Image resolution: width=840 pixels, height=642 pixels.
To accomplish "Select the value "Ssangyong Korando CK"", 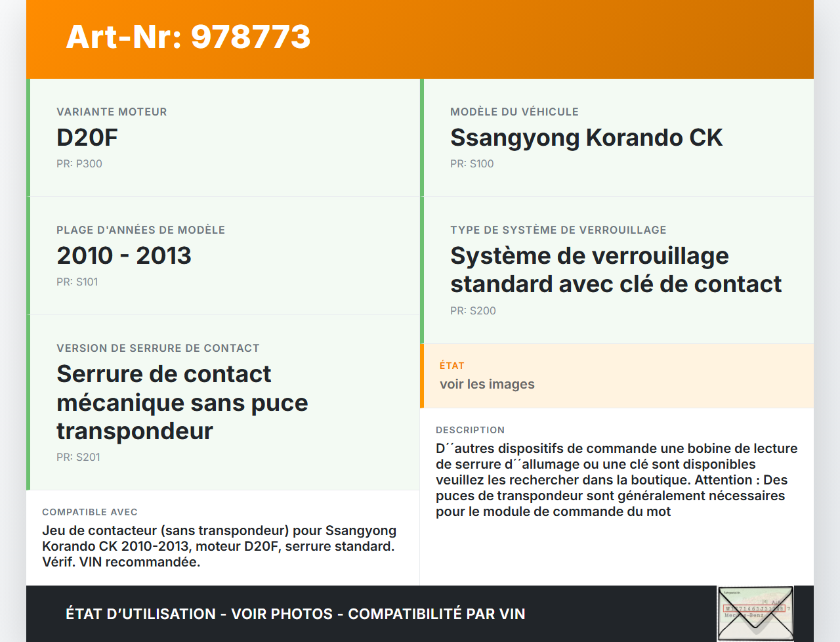I will (x=586, y=137).
